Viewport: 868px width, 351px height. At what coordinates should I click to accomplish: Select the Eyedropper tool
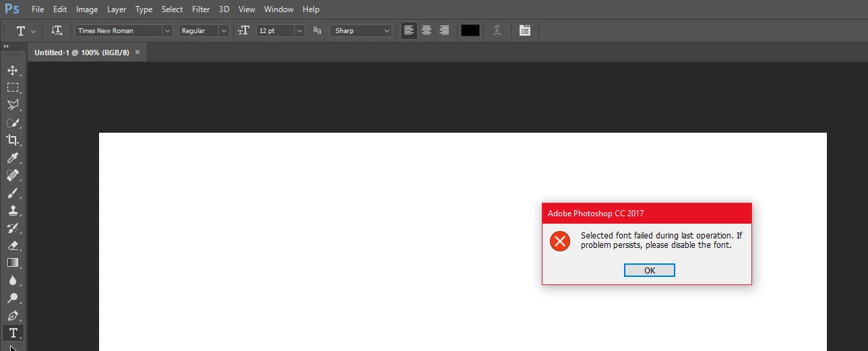point(12,158)
